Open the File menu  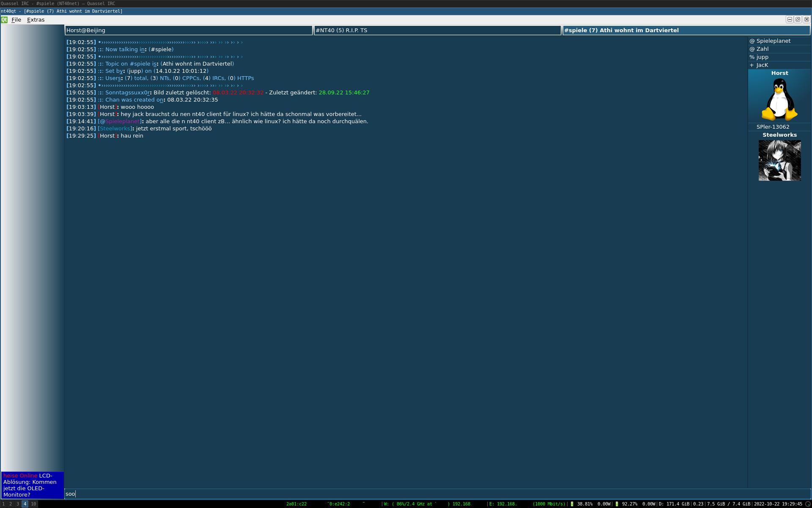[16, 19]
